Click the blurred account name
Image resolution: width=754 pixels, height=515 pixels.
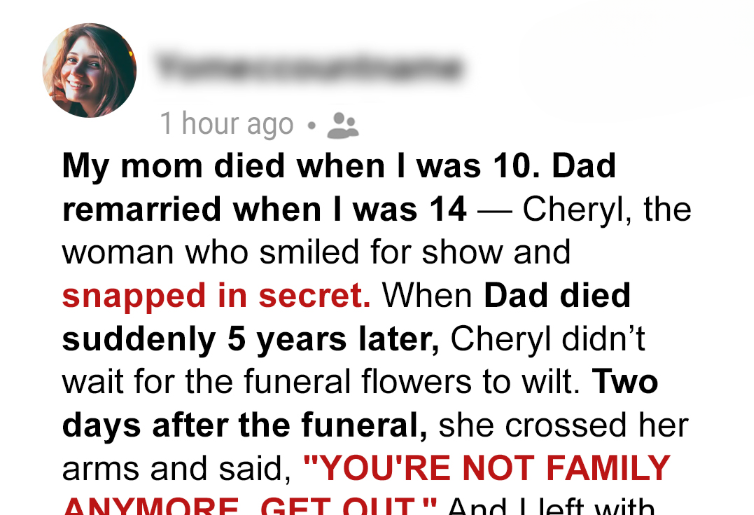coord(309,68)
